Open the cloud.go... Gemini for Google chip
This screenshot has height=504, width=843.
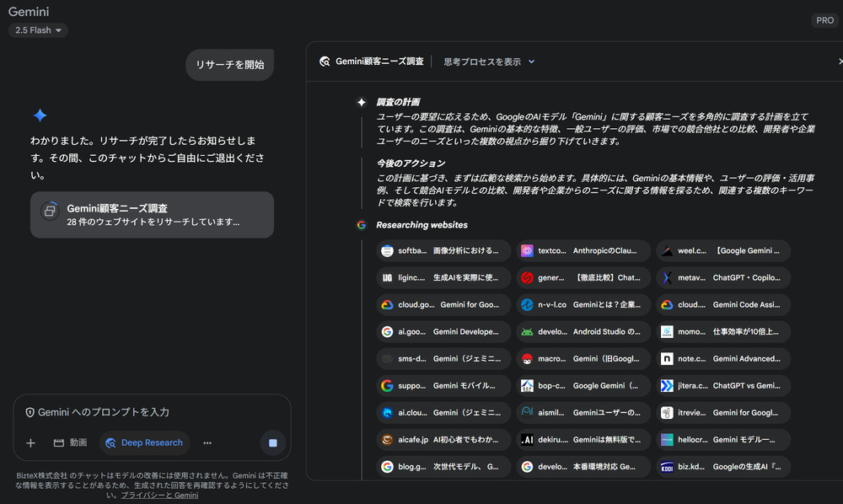pos(443,304)
